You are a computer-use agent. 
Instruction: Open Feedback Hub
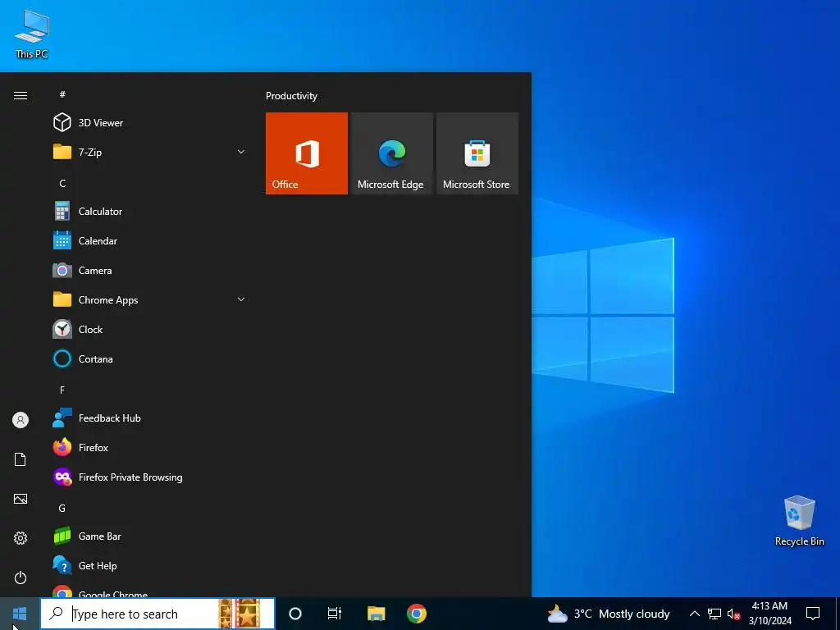point(149,418)
